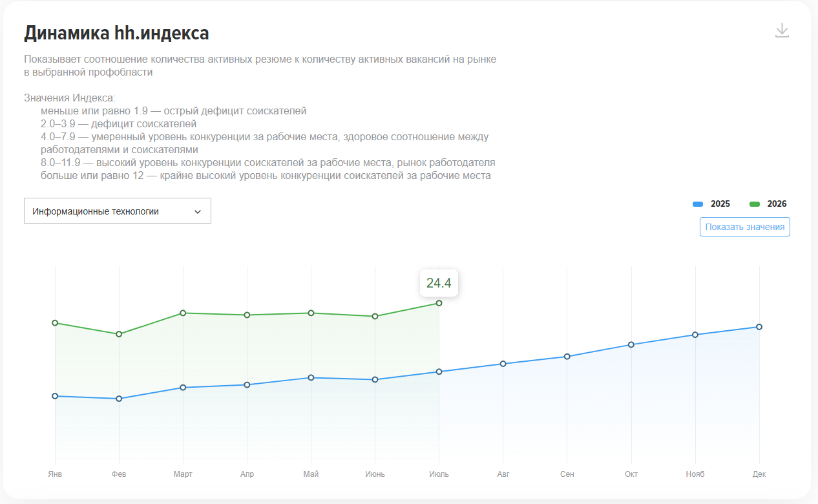The image size is (818, 504).
Task: Select the green June data point
Action: click(x=375, y=316)
